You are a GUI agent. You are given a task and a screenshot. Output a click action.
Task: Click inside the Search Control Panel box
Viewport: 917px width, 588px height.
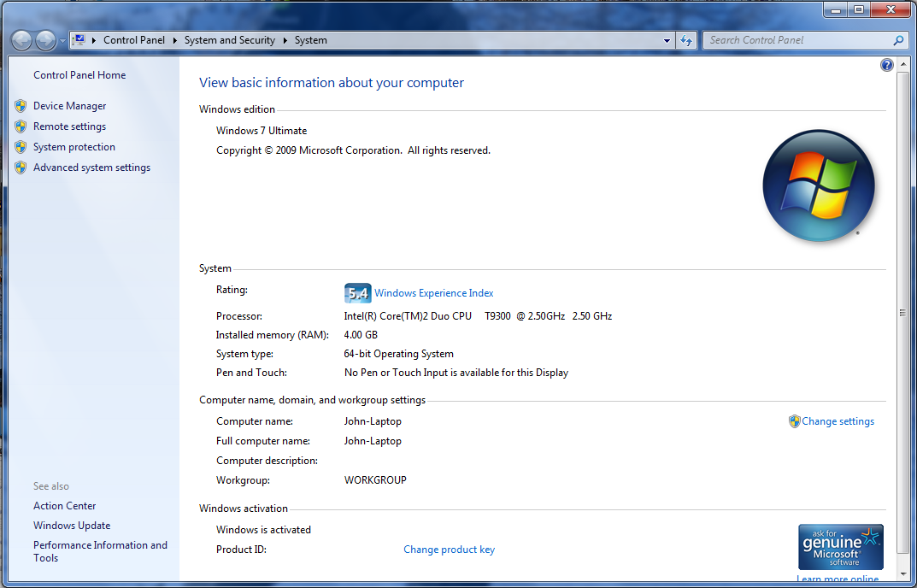(795, 39)
